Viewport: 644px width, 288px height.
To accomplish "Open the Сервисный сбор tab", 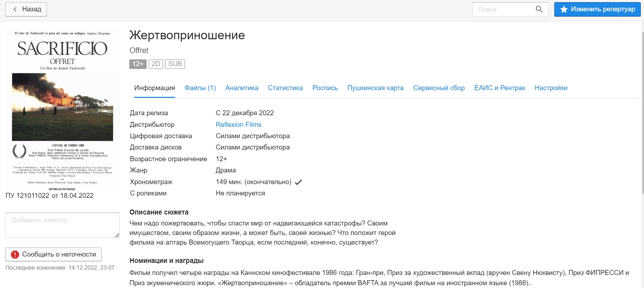I will click(x=439, y=88).
